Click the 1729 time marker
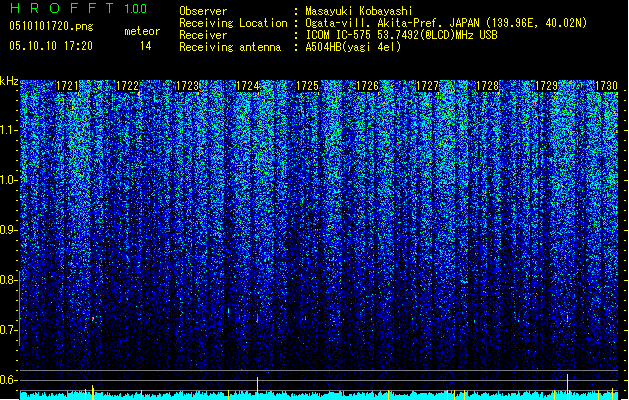 [547, 86]
